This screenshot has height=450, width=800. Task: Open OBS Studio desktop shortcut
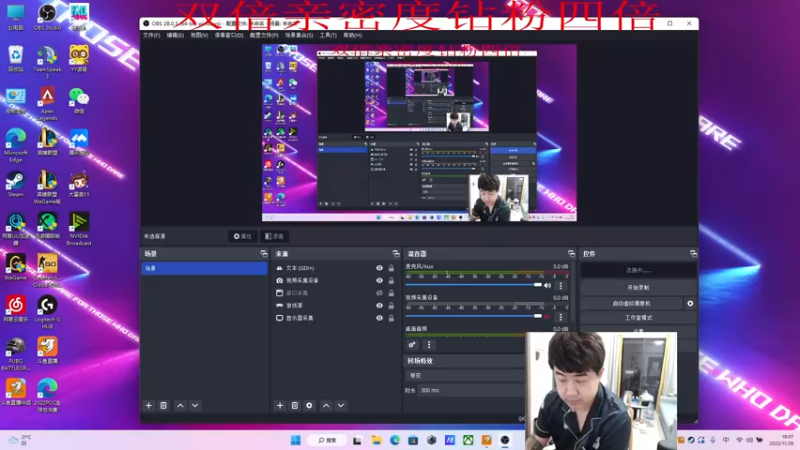47,17
